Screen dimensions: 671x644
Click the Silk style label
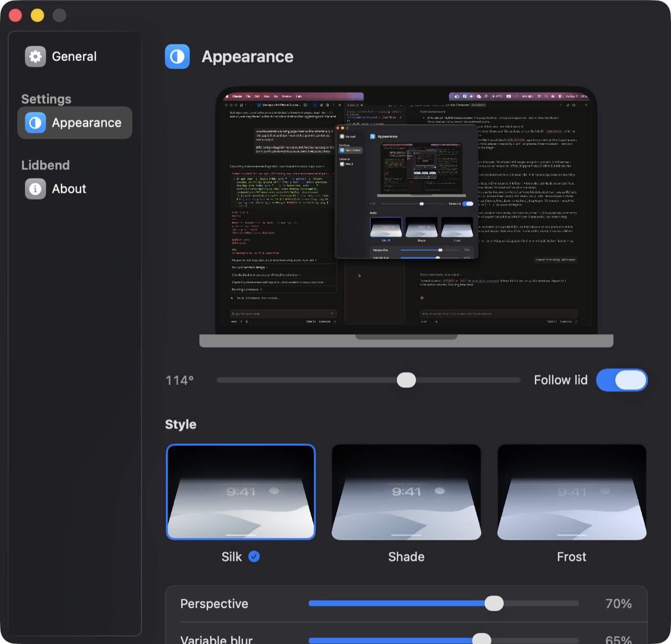tap(232, 557)
